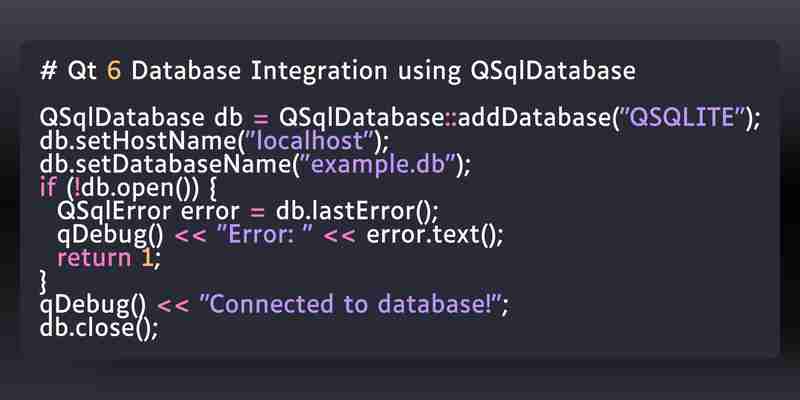The image size is (800, 400).
Task: Click the db.close() statement
Action: pos(99,328)
